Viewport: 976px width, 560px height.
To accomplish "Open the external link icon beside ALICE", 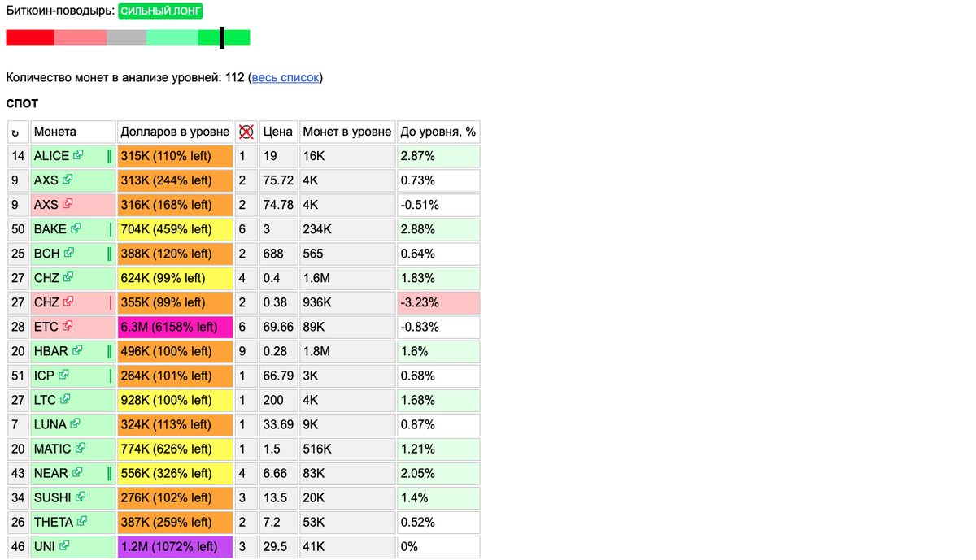I will point(78,155).
